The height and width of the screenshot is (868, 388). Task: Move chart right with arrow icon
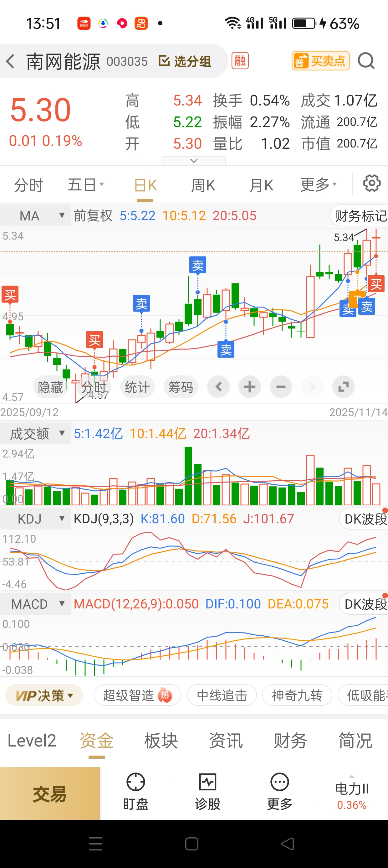coord(312,387)
